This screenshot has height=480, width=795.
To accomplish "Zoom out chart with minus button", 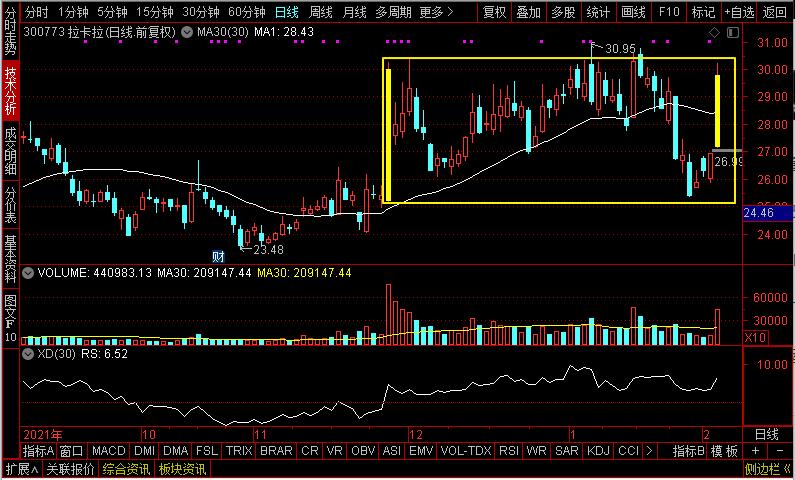I will [x=780, y=451].
